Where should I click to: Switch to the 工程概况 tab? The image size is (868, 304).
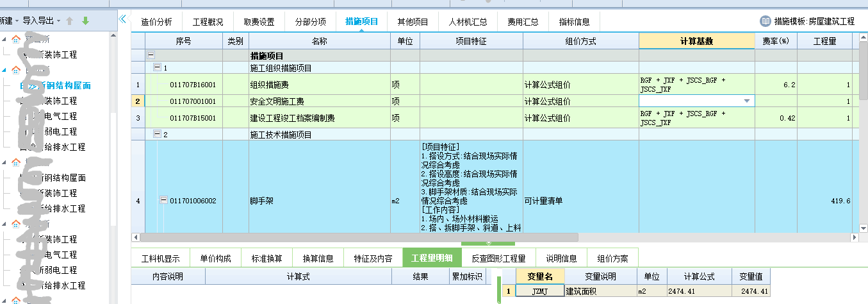pyautogui.click(x=208, y=22)
